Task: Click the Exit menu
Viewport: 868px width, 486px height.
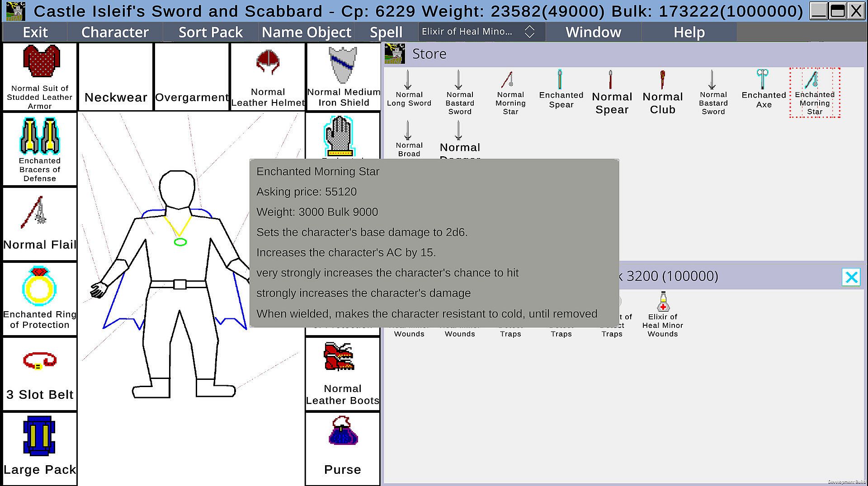Action: click(x=35, y=32)
